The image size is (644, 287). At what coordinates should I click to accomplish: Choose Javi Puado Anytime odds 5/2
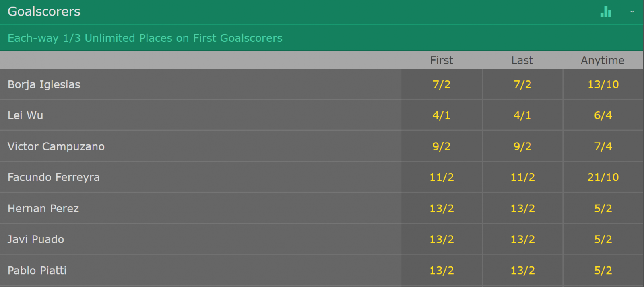tap(603, 239)
